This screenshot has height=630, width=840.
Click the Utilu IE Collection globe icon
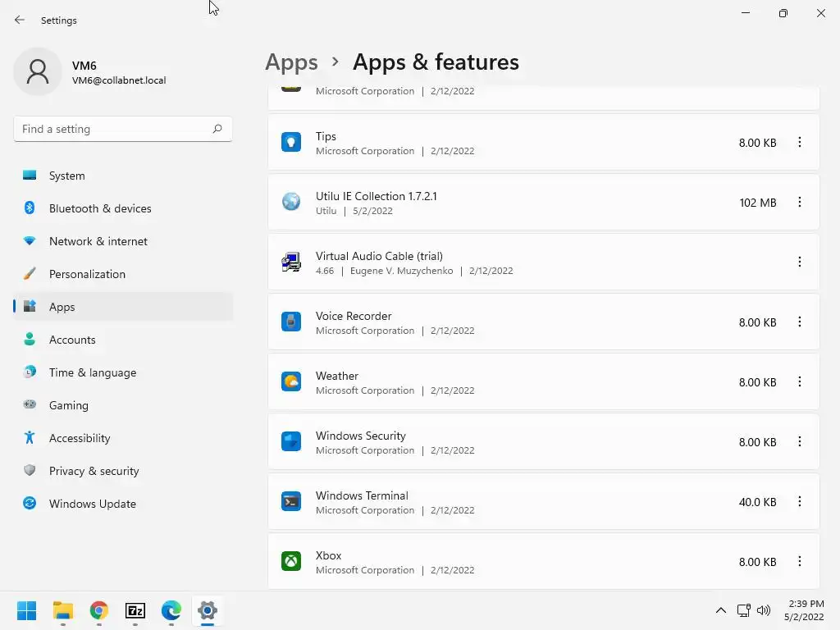click(291, 203)
